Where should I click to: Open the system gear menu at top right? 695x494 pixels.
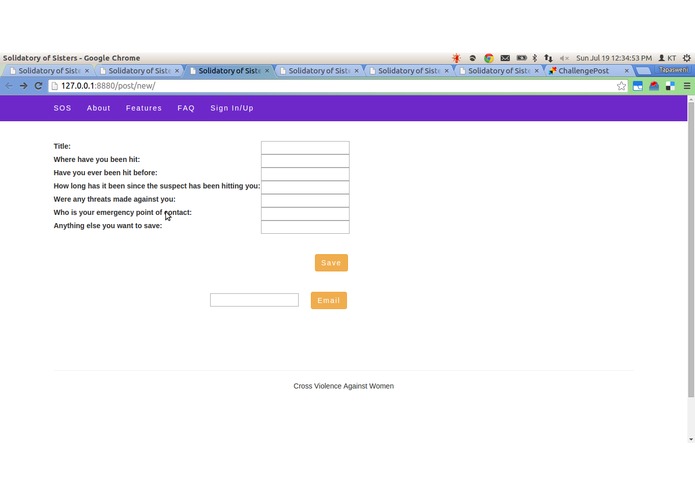click(687, 58)
